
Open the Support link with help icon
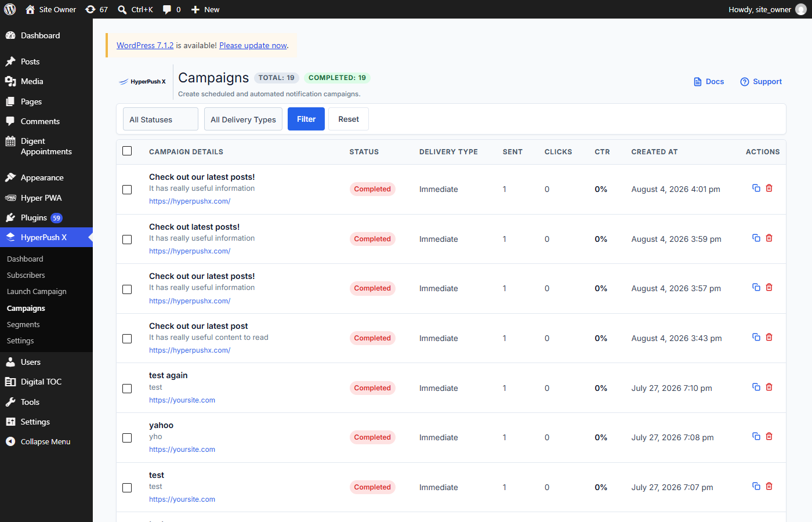(x=761, y=82)
